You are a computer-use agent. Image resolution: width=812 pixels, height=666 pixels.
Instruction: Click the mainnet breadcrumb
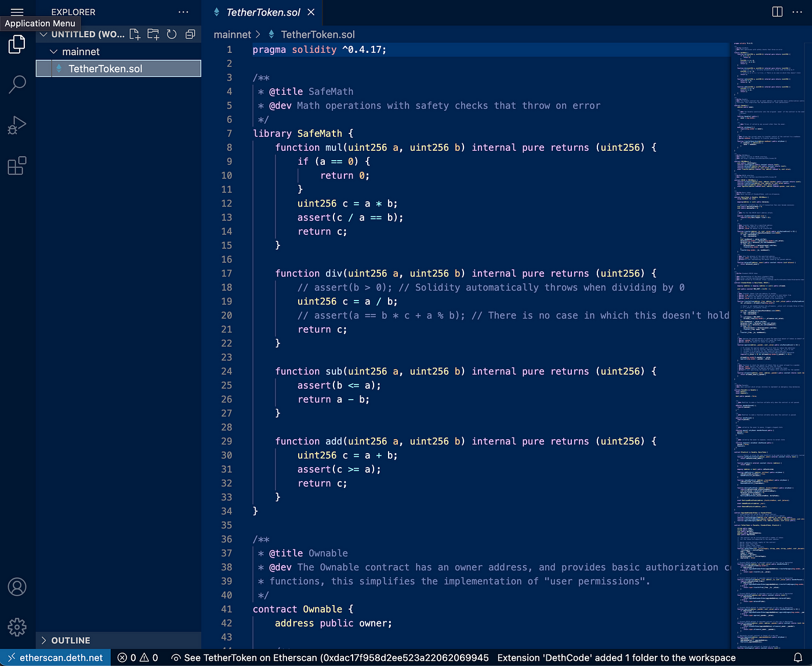coord(232,35)
